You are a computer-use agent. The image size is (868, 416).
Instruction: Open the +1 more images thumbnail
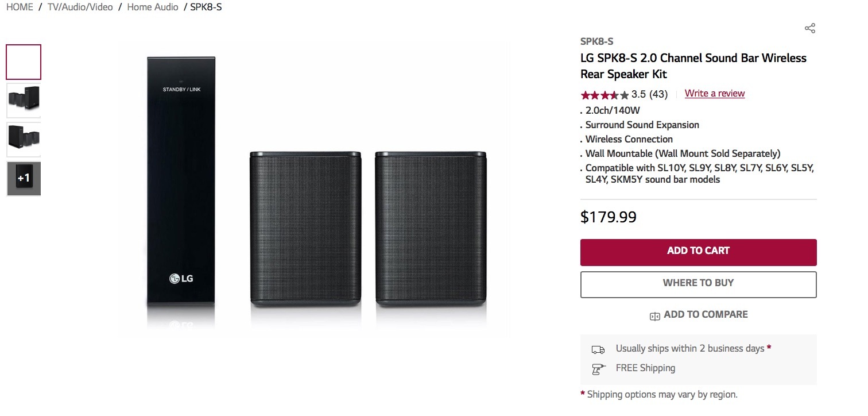click(x=24, y=179)
